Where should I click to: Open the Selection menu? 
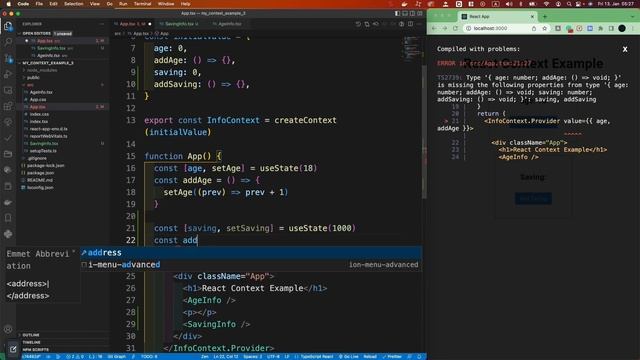tap(74, 4)
